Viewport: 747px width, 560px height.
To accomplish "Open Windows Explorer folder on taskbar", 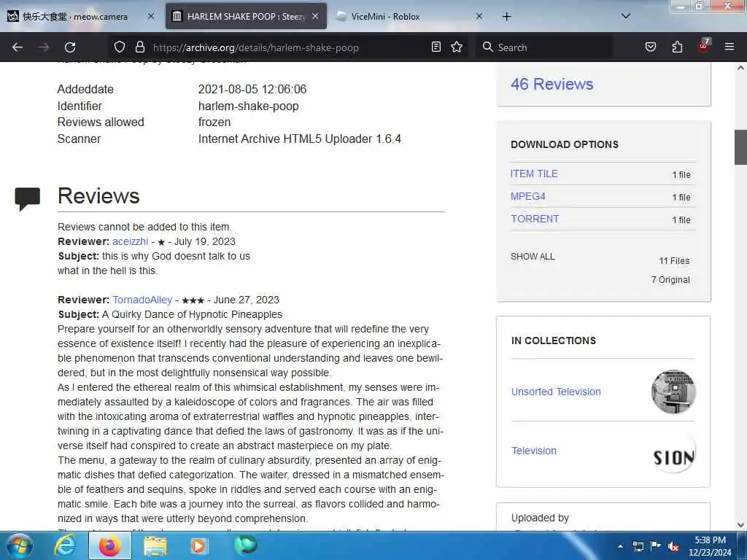I will 155,546.
